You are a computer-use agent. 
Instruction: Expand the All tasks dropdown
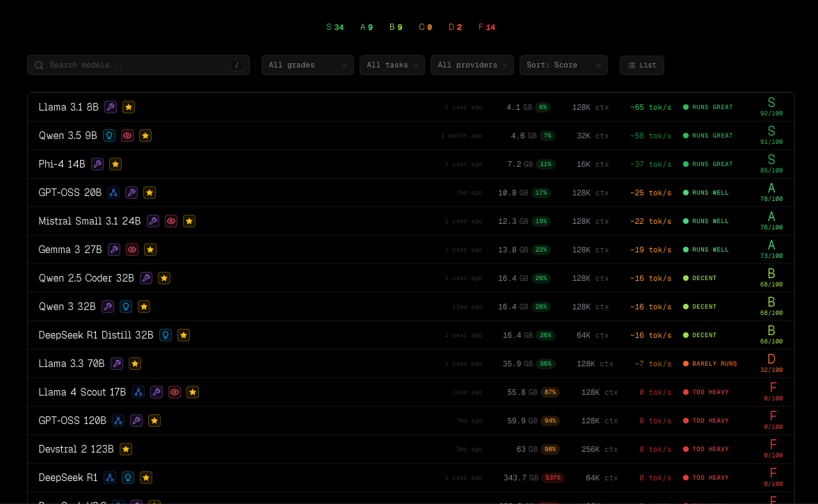(392, 65)
